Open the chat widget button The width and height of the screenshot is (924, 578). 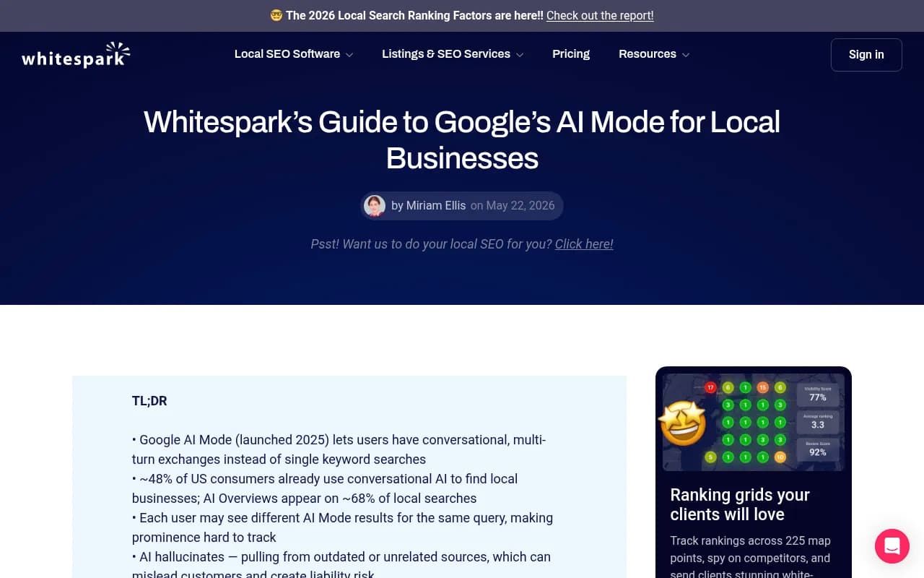[892, 545]
